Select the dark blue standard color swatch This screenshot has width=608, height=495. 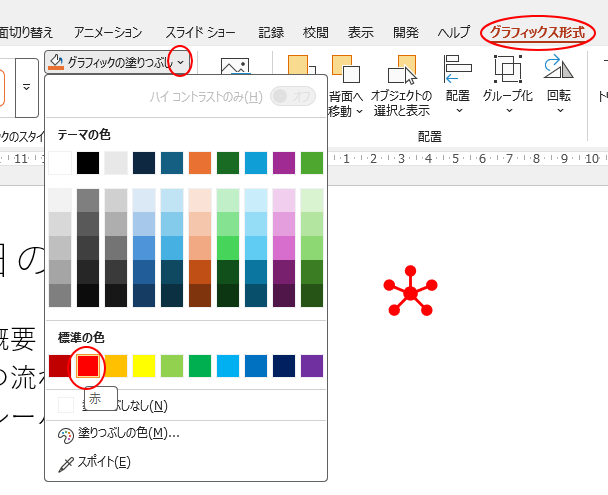coord(284,366)
